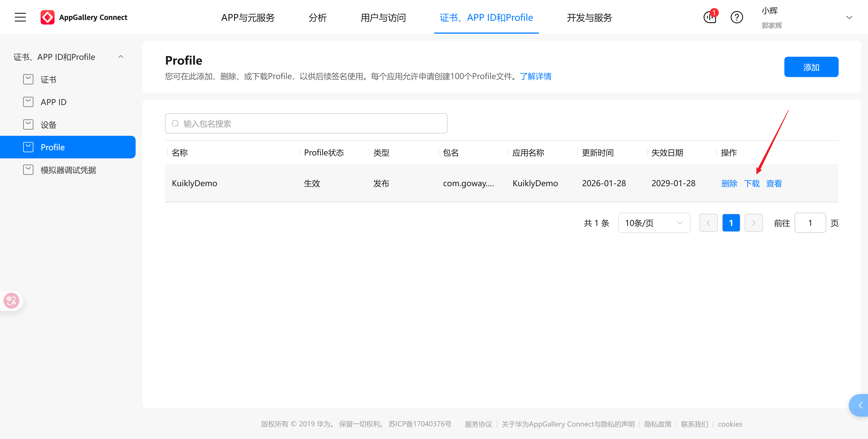Select the 证书 sidebar item

coord(48,80)
